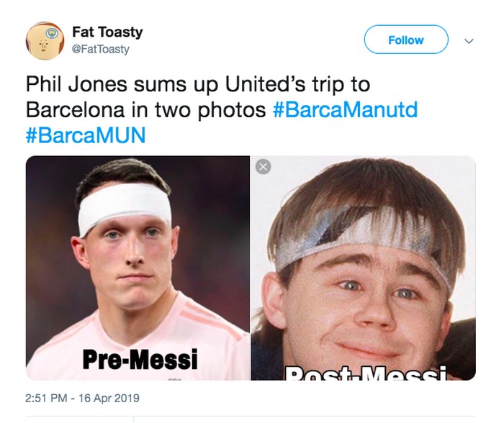504x423 pixels.
Task: Close the image with the gray X icon
Action: click(264, 167)
